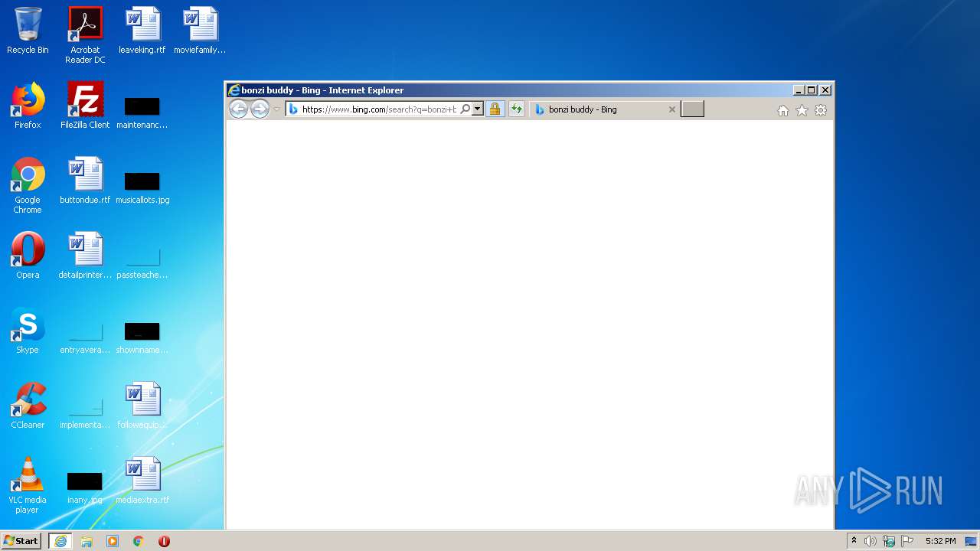Click the Internet Explorer title bar icon
Image resolution: width=980 pixels, height=551 pixels.
coord(234,90)
